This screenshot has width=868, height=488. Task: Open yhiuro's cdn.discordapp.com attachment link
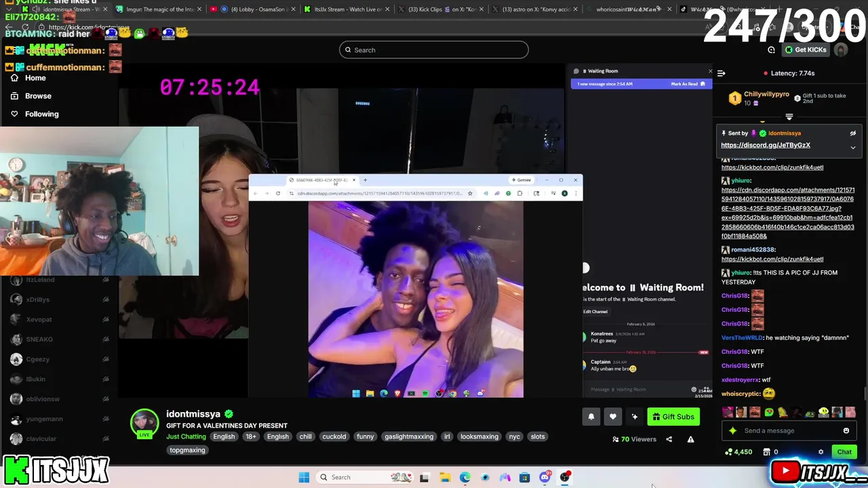(788, 213)
